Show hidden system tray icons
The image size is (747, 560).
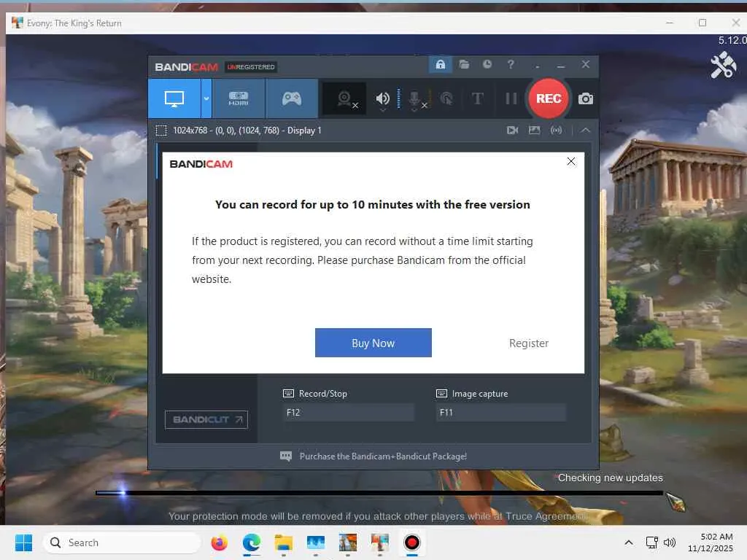click(629, 542)
